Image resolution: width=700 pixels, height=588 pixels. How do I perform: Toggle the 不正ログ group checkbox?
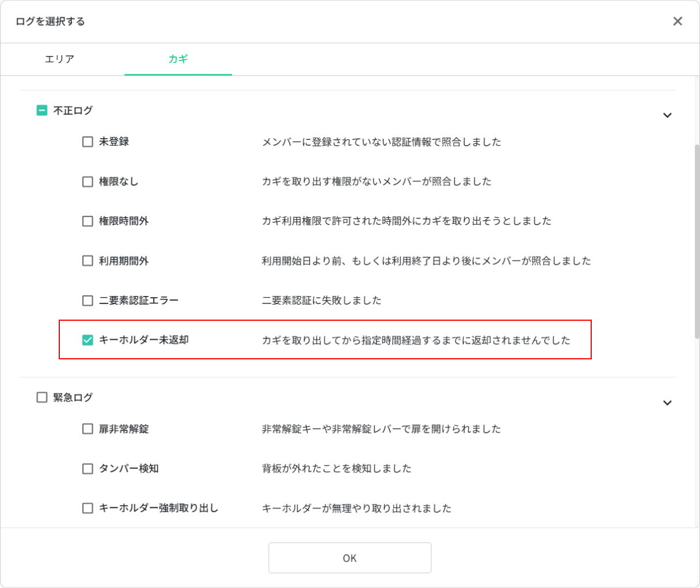(x=42, y=110)
